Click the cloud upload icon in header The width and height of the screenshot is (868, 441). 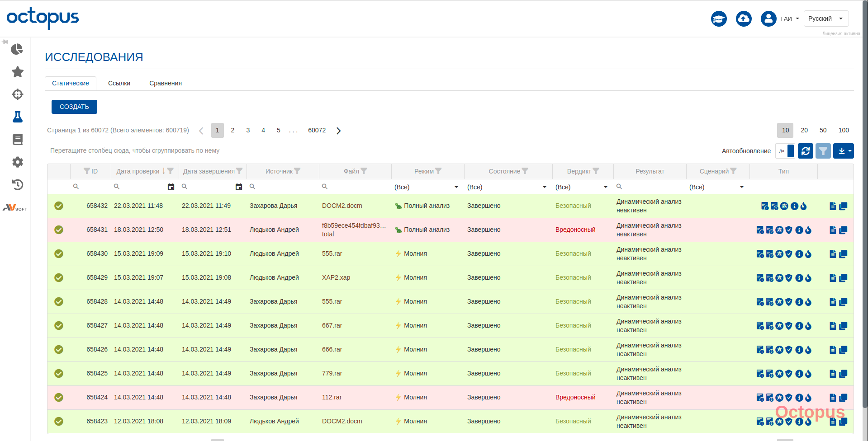coord(744,19)
